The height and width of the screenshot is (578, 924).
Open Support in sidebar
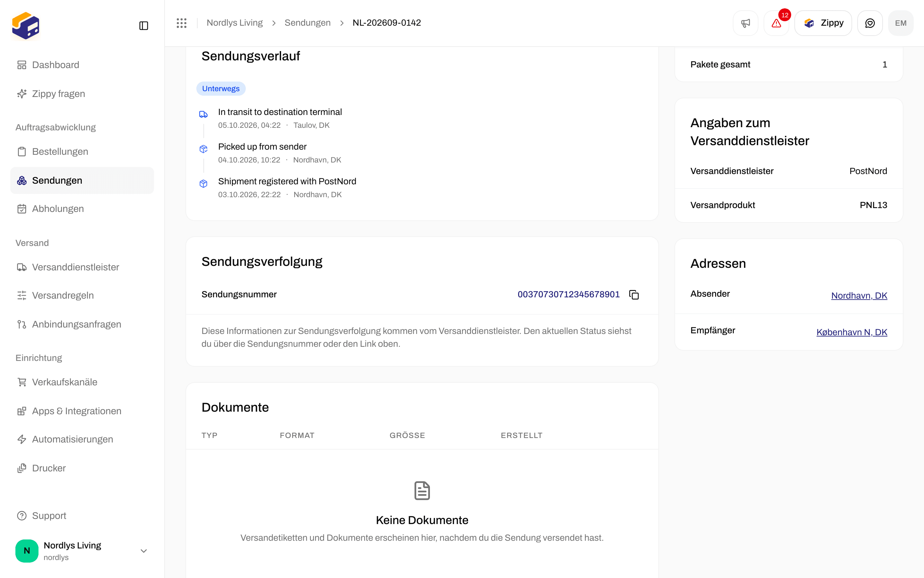coord(82,516)
